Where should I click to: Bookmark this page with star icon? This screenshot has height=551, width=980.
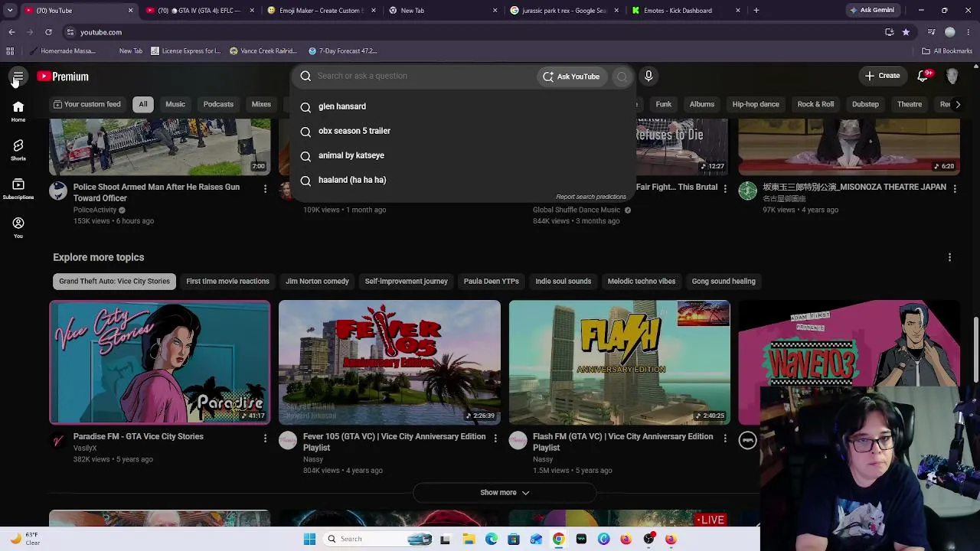pyautogui.click(x=906, y=32)
